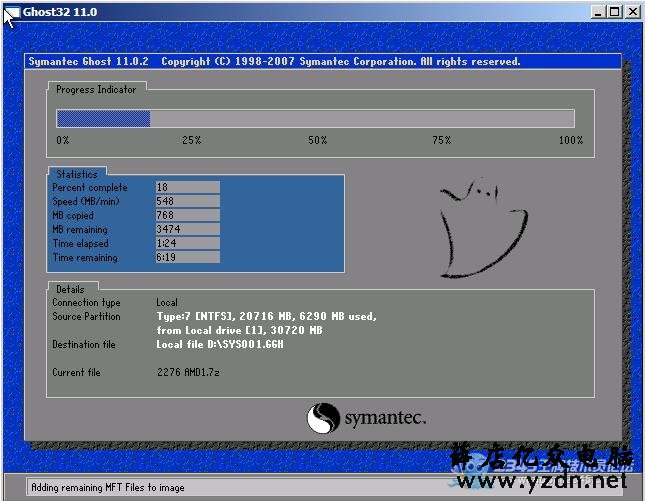Click the Symantec Ghost 11.0.2 copyright banner
This screenshot has width=645, height=501.
click(322, 61)
